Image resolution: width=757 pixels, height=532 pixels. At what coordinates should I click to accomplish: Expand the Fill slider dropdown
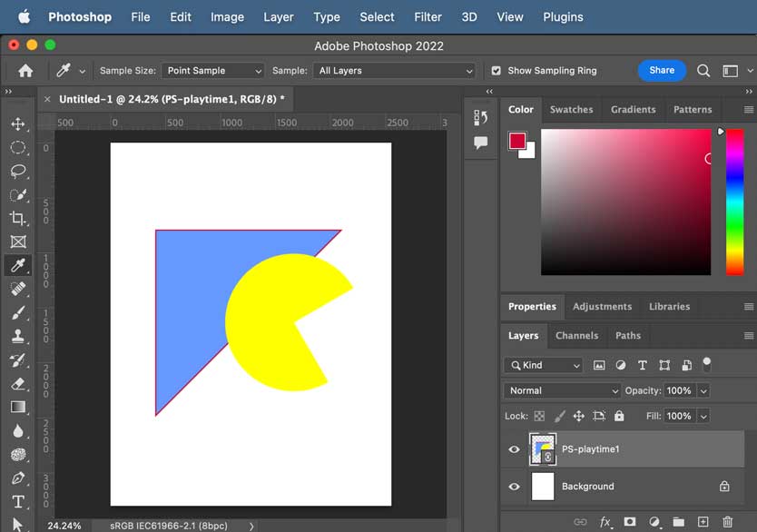703,416
